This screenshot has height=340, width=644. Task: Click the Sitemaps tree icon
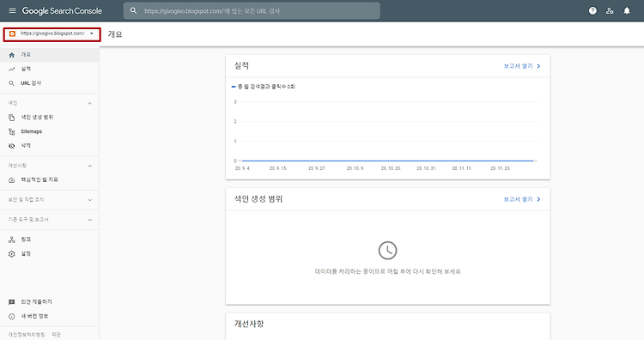click(x=11, y=132)
